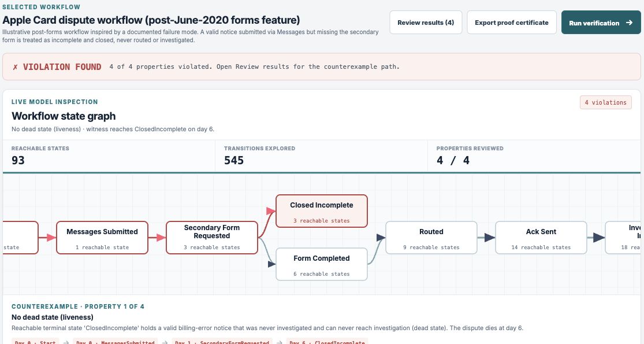Click the LIVE MODEL INSPECTION label
Viewport: 644px width, 344px height.
click(x=55, y=102)
